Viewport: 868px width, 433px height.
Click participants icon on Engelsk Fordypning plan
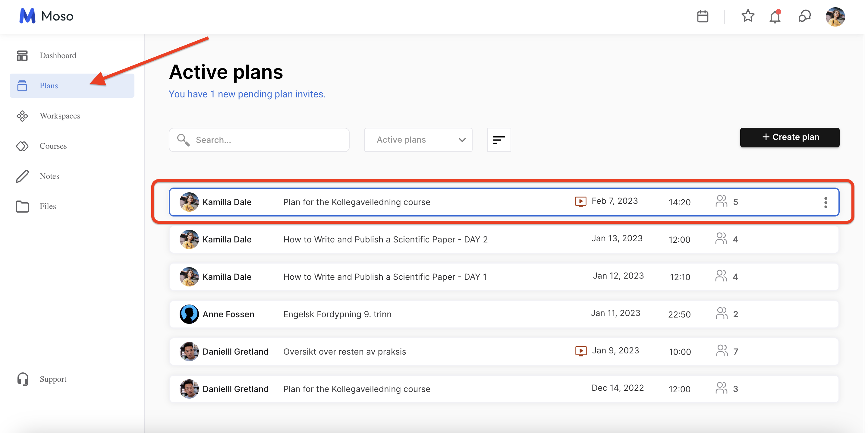tap(721, 314)
